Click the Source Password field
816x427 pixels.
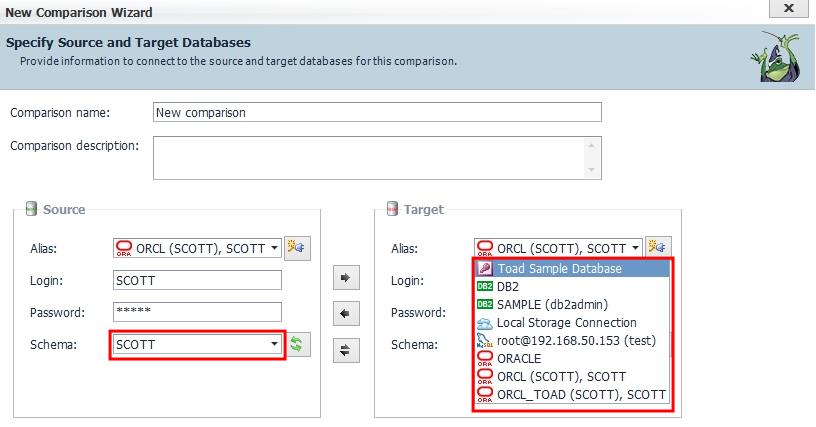pos(197,312)
